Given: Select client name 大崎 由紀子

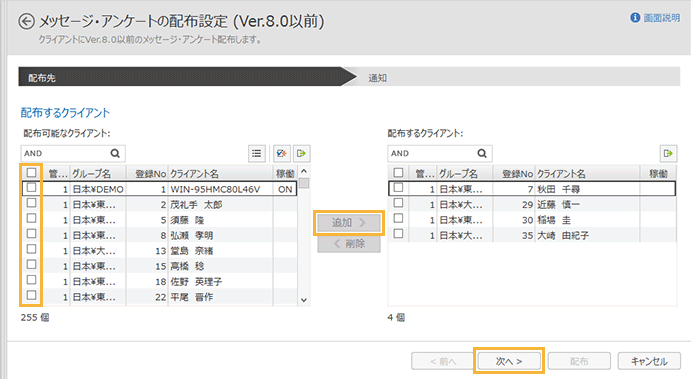Looking at the screenshot, I should (x=563, y=235).
